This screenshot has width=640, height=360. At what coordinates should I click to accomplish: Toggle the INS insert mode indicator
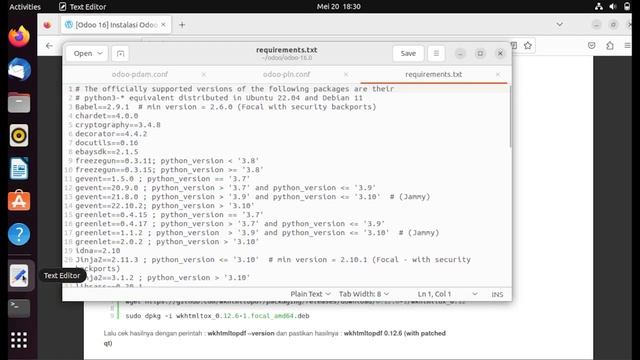[497, 294]
